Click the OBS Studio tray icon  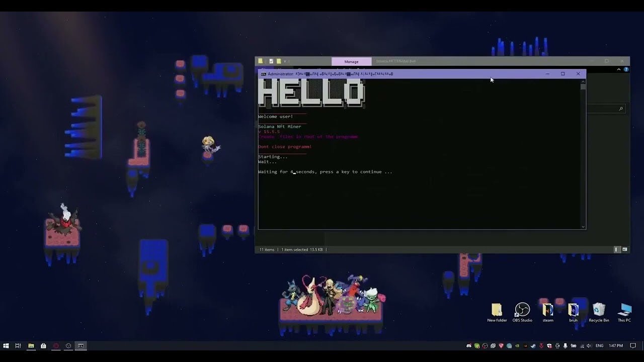coord(485,346)
